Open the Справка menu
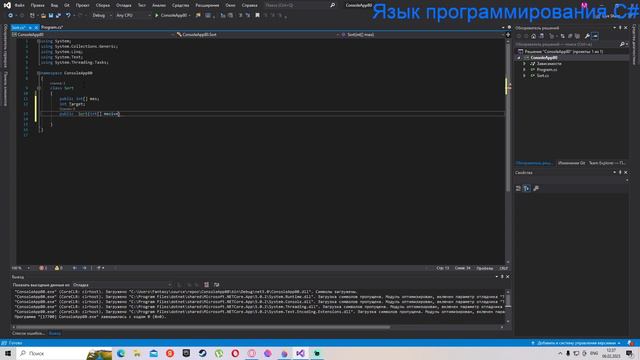The height and width of the screenshot is (360, 640). 249,5
